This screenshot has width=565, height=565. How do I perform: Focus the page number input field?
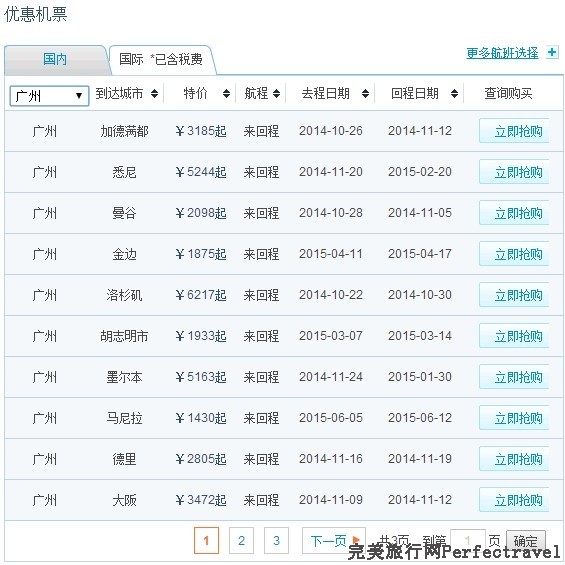[467, 540]
